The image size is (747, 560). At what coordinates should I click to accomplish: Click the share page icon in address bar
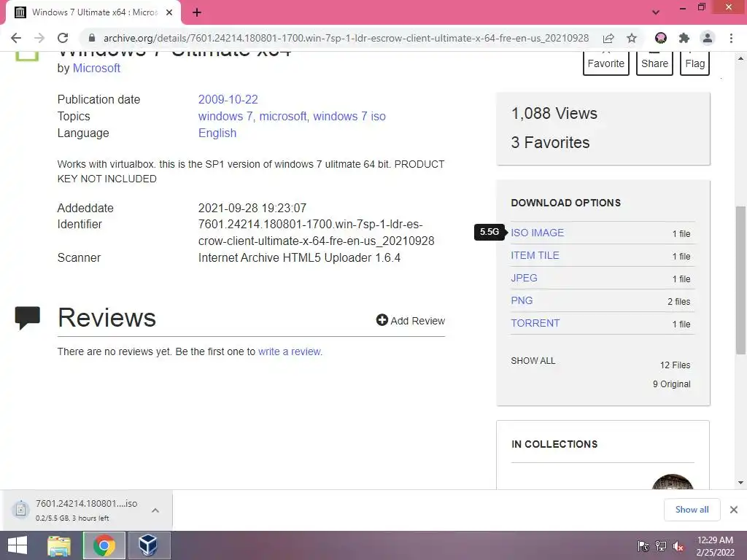coord(608,38)
